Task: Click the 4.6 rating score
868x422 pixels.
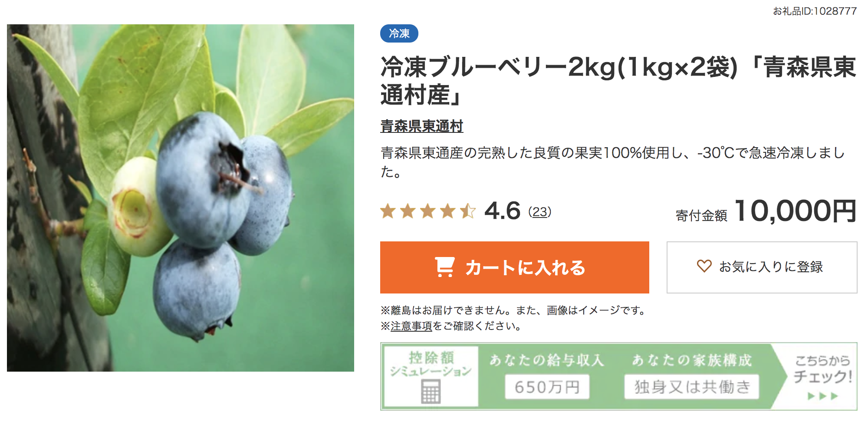Action: [502, 211]
